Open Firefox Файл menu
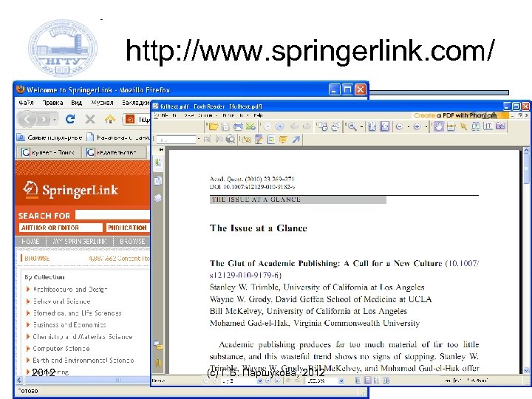The height and width of the screenshot is (399, 532). (x=26, y=103)
